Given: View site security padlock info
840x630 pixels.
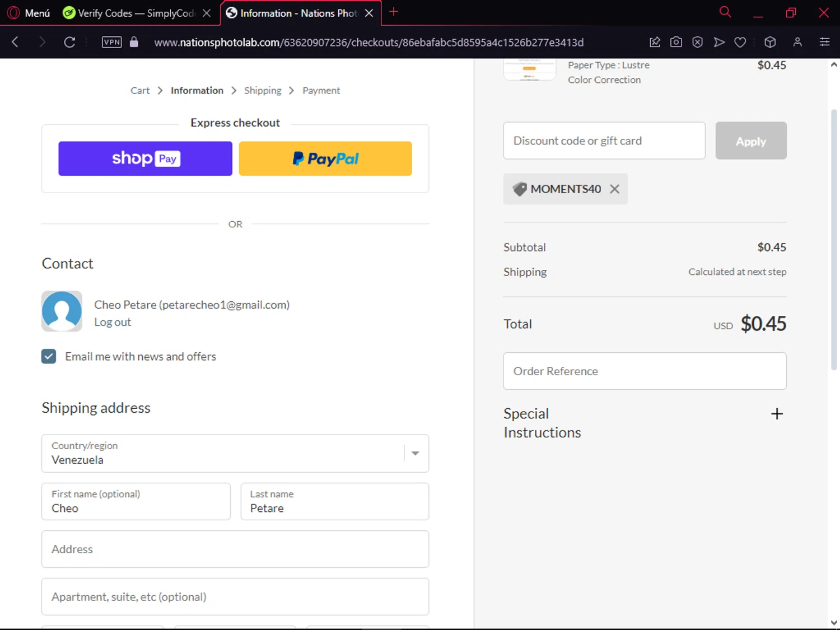Looking at the screenshot, I should pyautogui.click(x=134, y=42).
